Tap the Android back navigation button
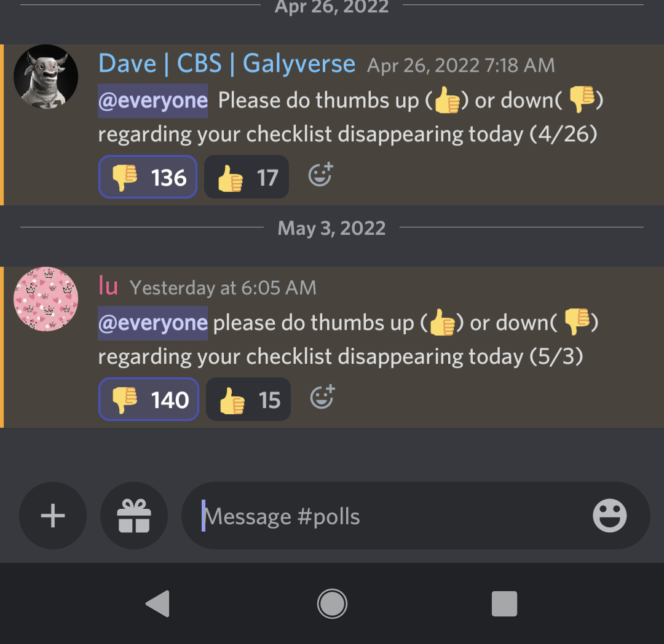 158,604
